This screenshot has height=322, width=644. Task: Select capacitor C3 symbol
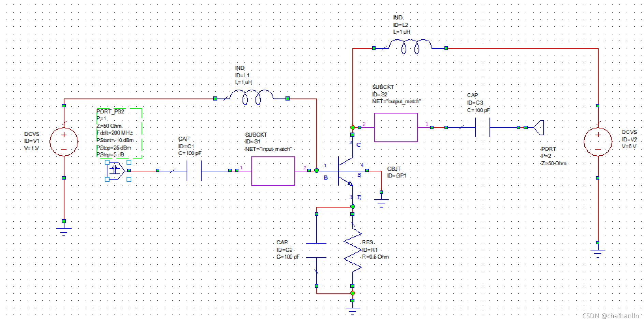tap(482, 127)
